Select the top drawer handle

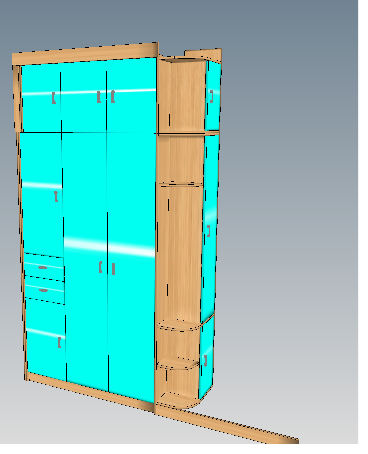click(x=43, y=267)
